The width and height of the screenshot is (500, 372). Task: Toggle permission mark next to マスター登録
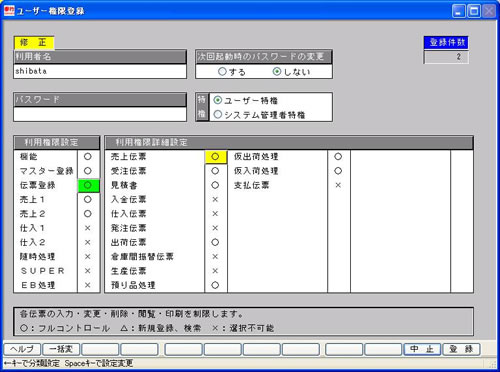pyautogui.click(x=88, y=171)
